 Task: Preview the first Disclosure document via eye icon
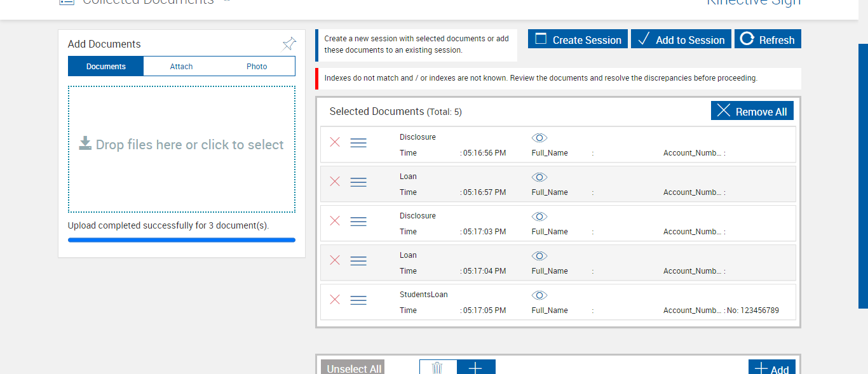coord(539,138)
